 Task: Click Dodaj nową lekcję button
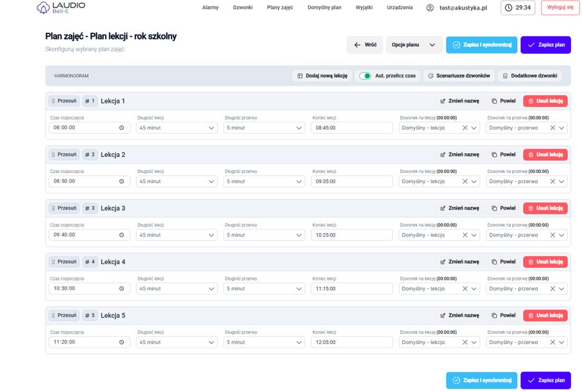tap(322, 76)
